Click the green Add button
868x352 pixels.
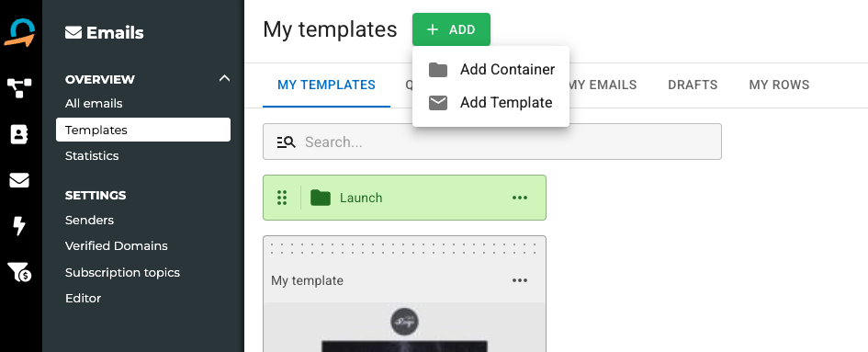tap(451, 29)
